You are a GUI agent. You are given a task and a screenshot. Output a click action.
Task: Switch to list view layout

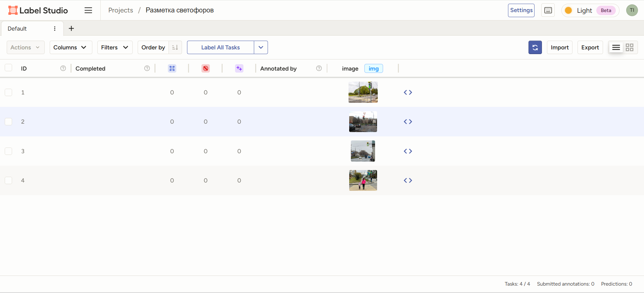(x=616, y=47)
